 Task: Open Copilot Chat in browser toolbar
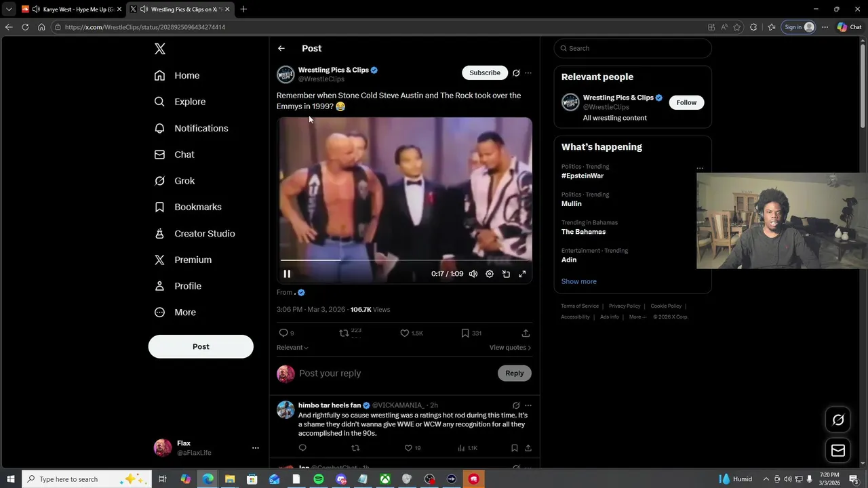(x=849, y=27)
